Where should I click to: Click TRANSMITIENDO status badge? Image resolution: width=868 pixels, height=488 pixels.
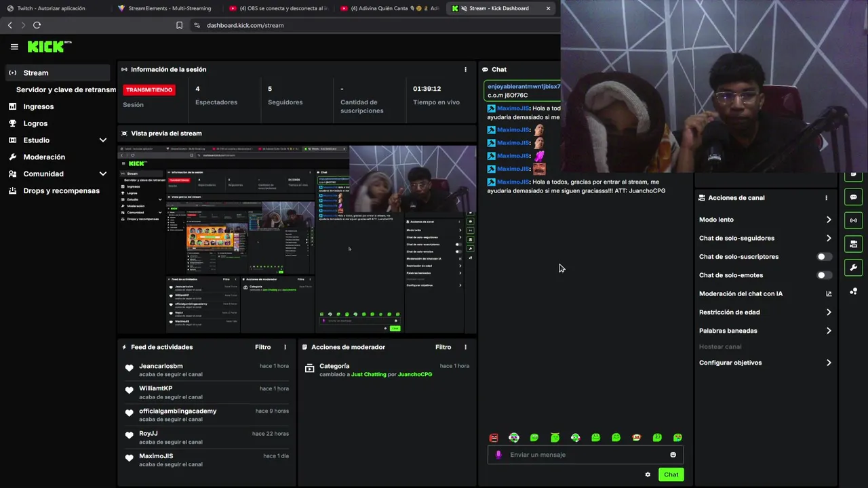coord(149,89)
